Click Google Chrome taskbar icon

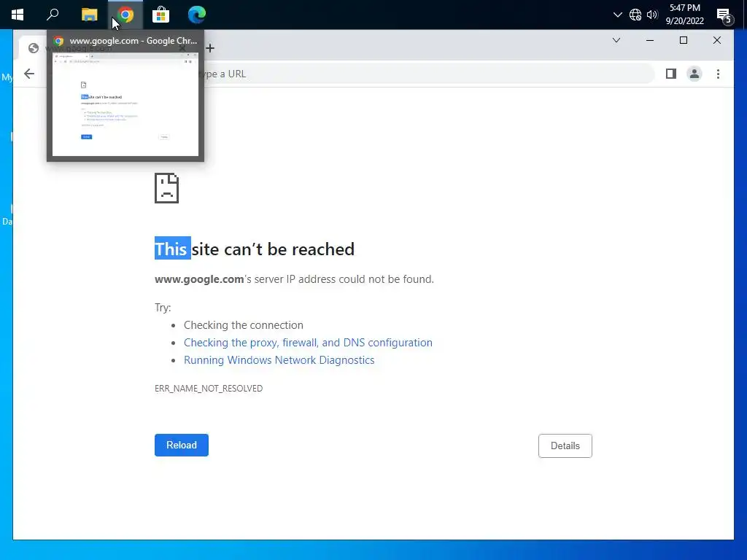(125, 15)
